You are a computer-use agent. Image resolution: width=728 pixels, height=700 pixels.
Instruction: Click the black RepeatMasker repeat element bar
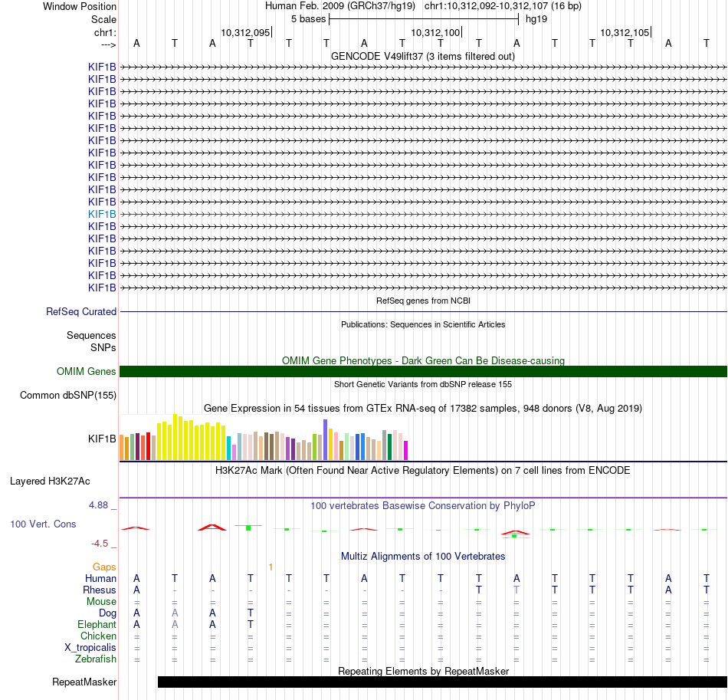pyautogui.click(x=442, y=682)
